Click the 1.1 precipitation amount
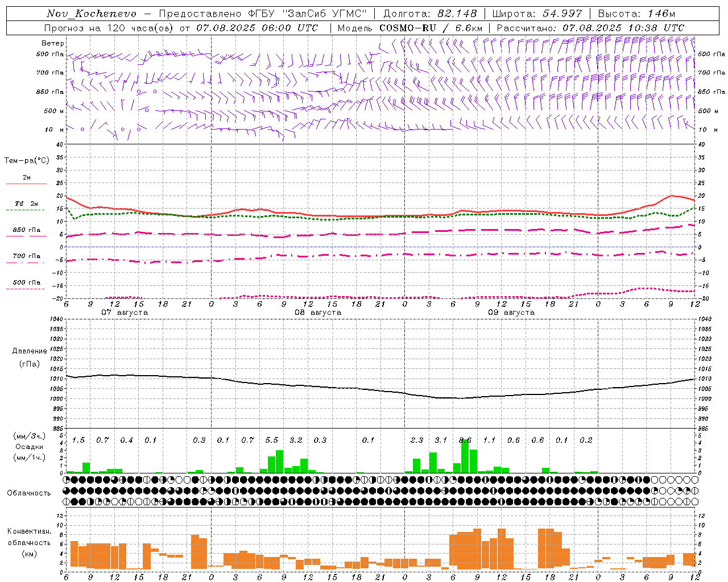This screenshot has height=582, width=728. (489, 440)
